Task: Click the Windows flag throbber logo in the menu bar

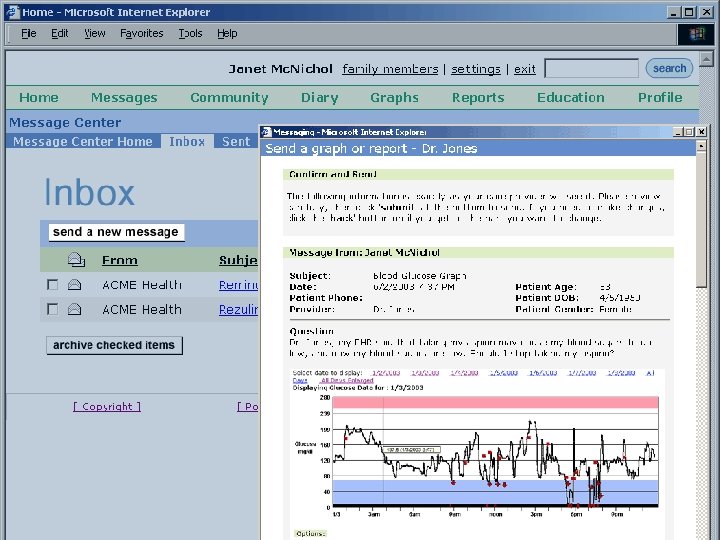Action: click(x=696, y=34)
